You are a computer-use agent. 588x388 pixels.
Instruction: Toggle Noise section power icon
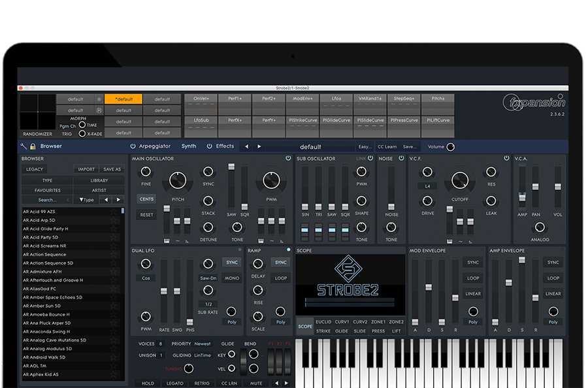pos(401,158)
